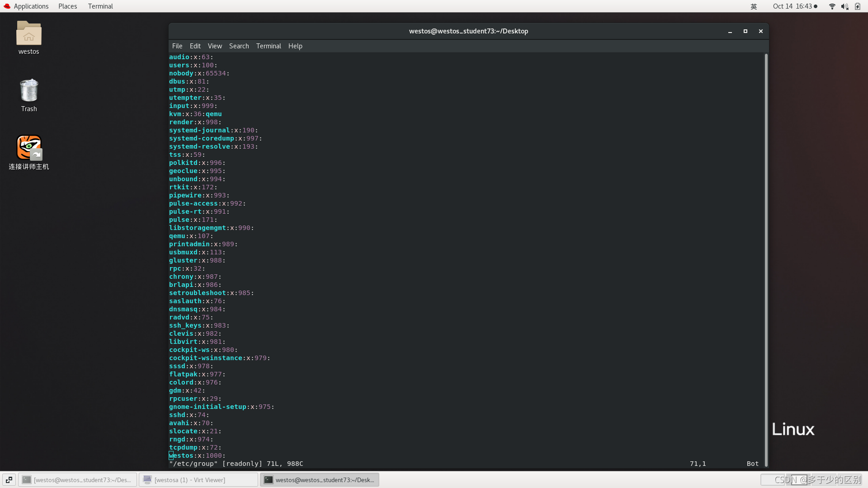Click the Wi-Fi status icon

(x=832, y=6)
